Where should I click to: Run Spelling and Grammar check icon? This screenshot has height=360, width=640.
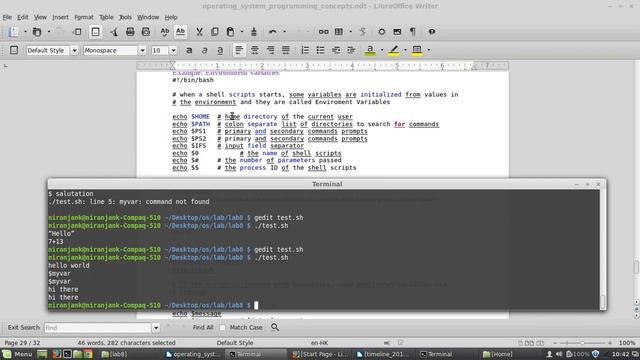(x=164, y=32)
